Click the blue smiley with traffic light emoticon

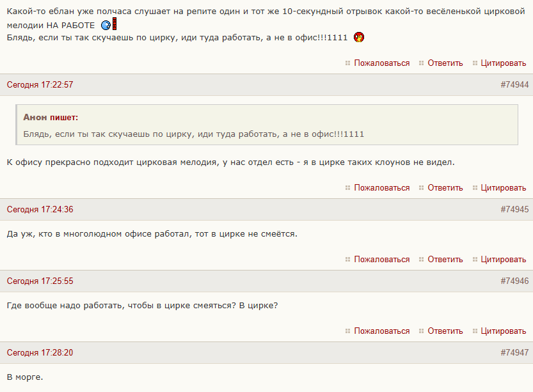tap(109, 25)
